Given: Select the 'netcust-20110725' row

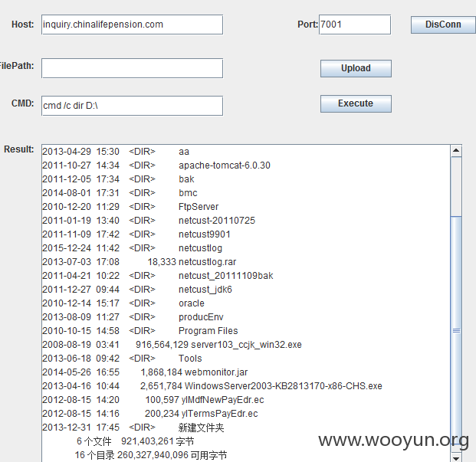Looking at the screenshot, I should 149,221.
